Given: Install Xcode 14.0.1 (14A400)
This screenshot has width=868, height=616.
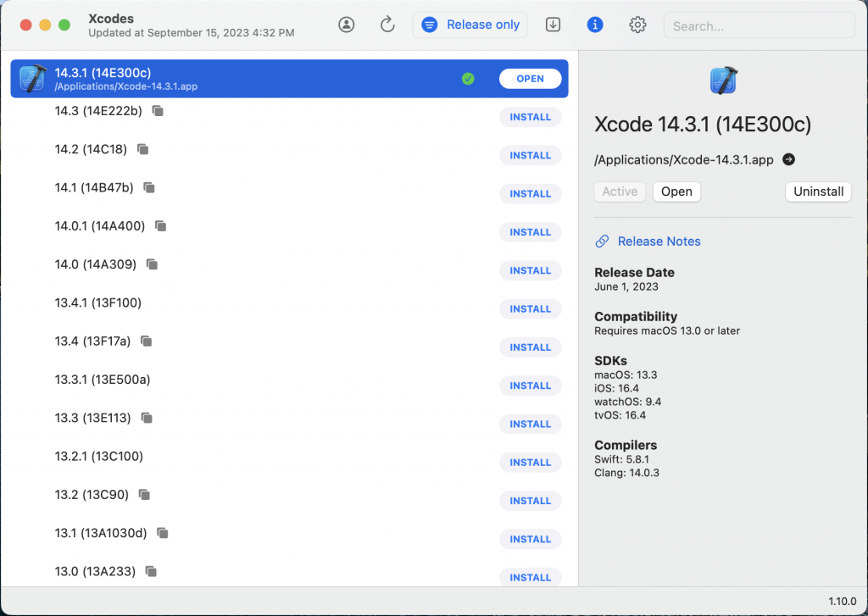Looking at the screenshot, I should [531, 232].
